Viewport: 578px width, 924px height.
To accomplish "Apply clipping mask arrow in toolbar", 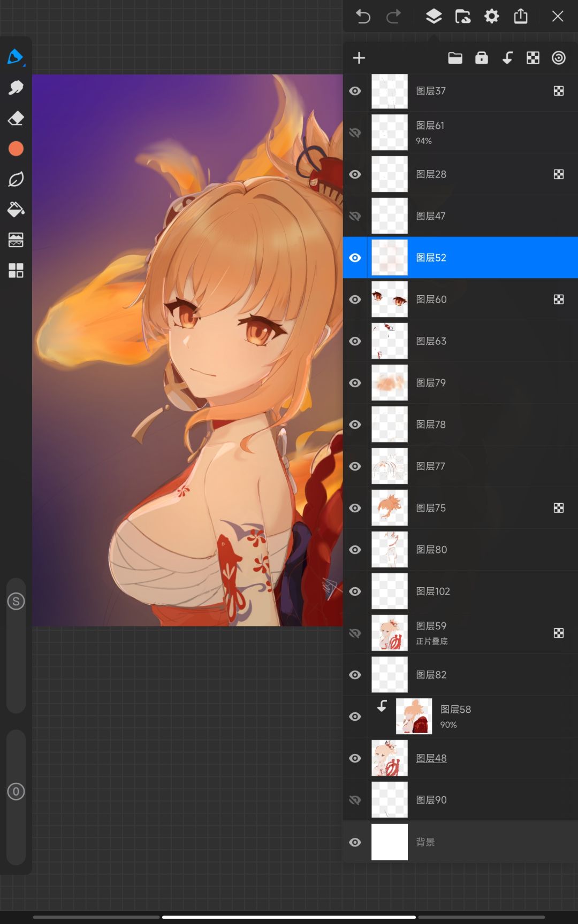I will pos(507,58).
